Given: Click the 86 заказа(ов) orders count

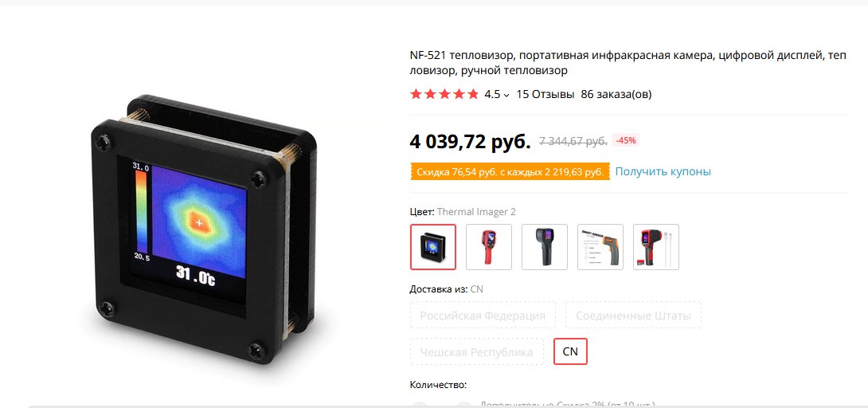Looking at the screenshot, I should click(616, 94).
